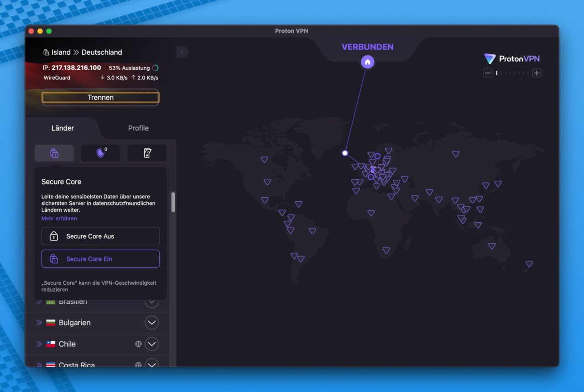Image resolution: width=584 pixels, height=392 pixels.
Task: Click the globe icon in Chile row
Action: pyautogui.click(x=138, y=344)
